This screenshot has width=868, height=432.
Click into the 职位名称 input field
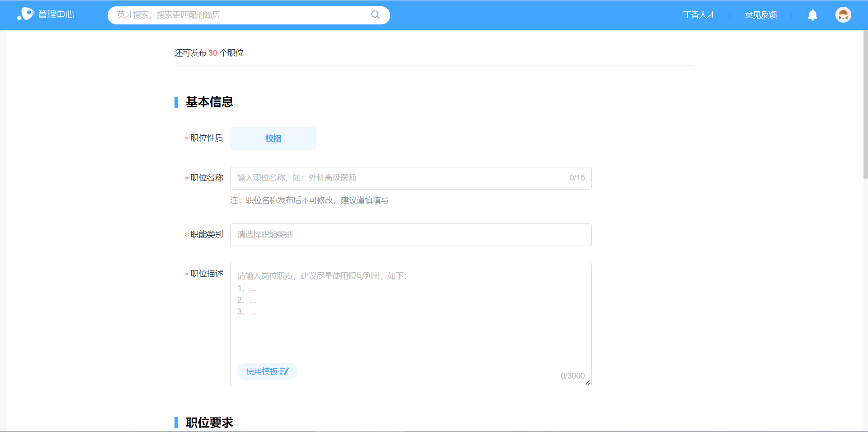coord(398,178)
